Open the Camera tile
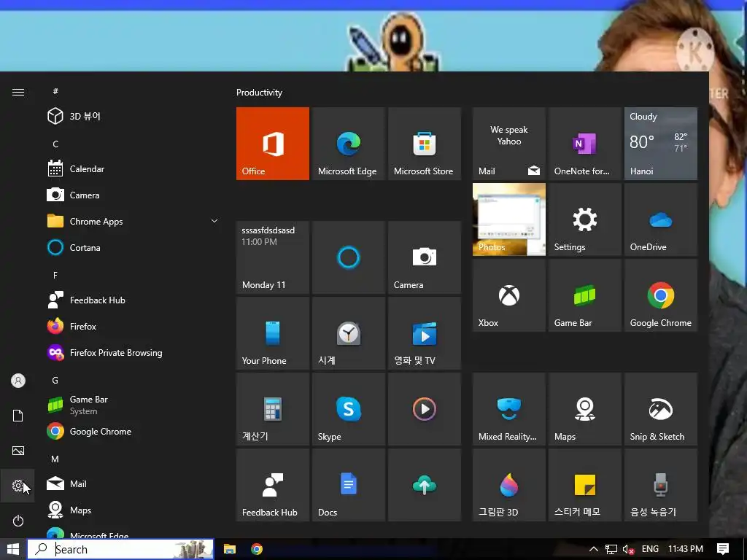This screenshot has width=747, height=560. (x=424, y=257)
